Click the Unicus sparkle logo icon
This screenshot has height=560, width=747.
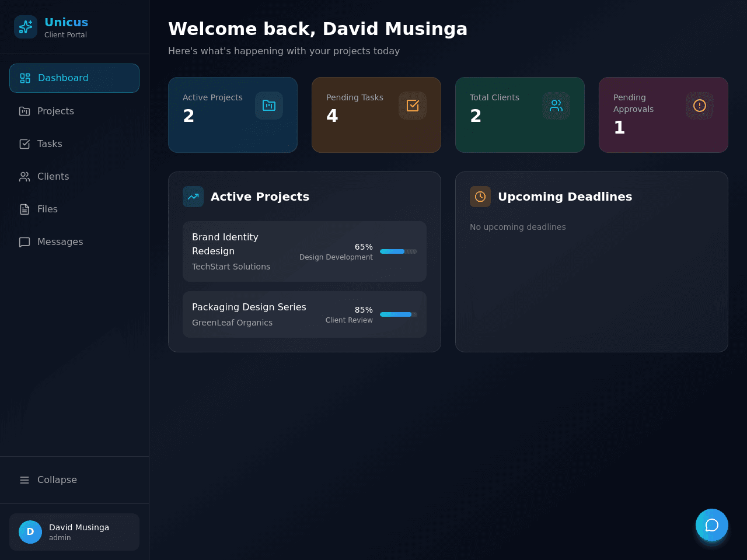pos(26,27)
